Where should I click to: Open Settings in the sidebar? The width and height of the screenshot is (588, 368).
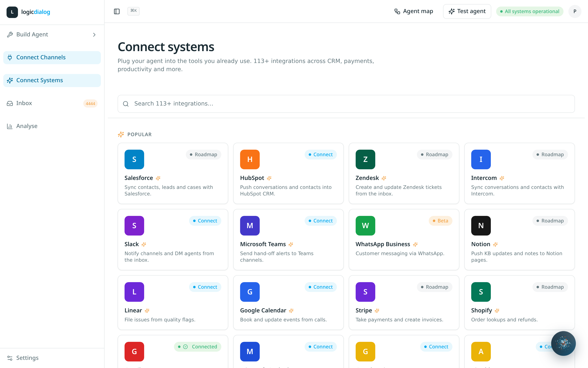pyautogui.click(x=52, y=358)
